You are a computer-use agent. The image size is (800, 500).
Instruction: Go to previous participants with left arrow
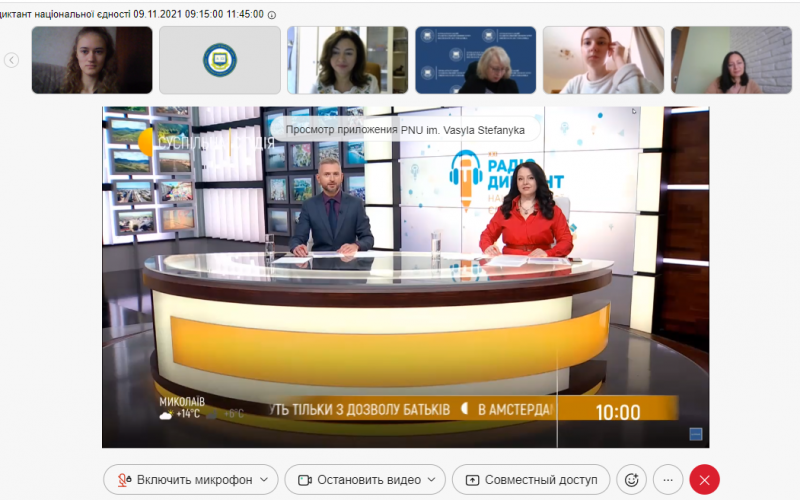[x=11, y=60]
